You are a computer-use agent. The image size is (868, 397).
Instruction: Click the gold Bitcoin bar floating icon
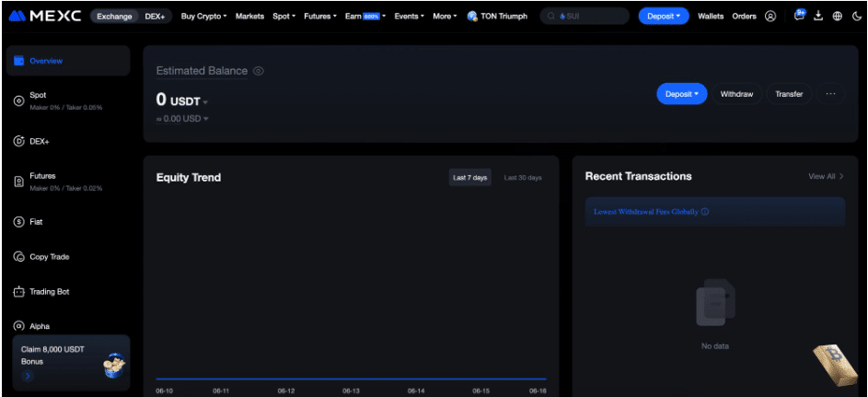pos(836,364)
